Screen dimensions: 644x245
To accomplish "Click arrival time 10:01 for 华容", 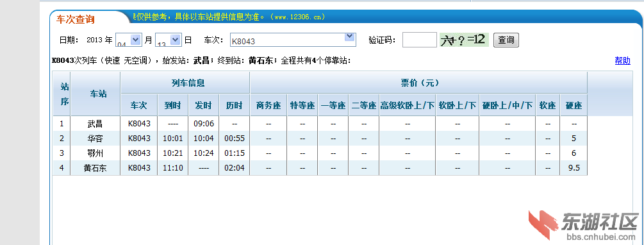I will point(173,139).
